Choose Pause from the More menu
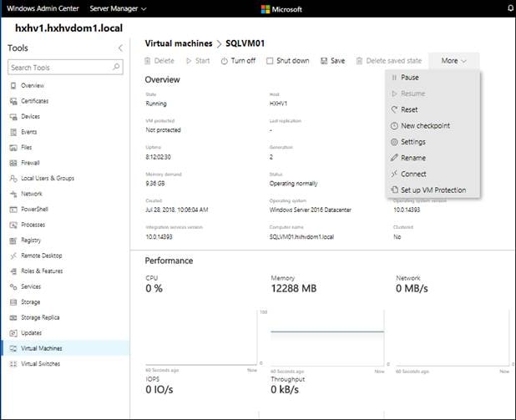 [433, 78]
